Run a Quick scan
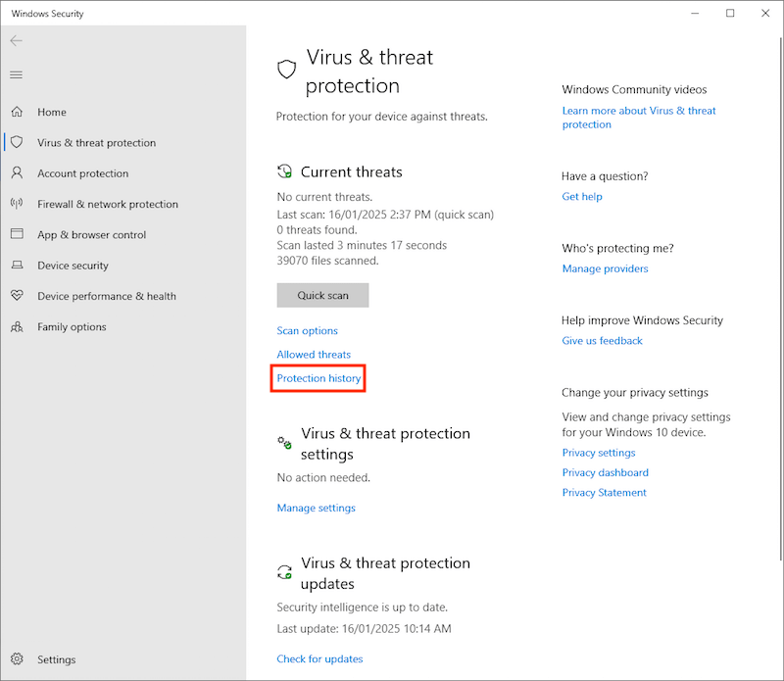784x681 pixels. (322, 295)
